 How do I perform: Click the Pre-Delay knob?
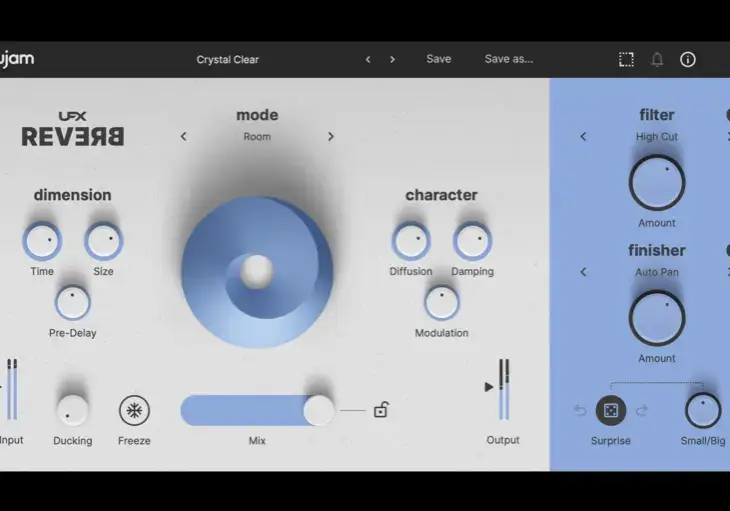coord(72,303)
